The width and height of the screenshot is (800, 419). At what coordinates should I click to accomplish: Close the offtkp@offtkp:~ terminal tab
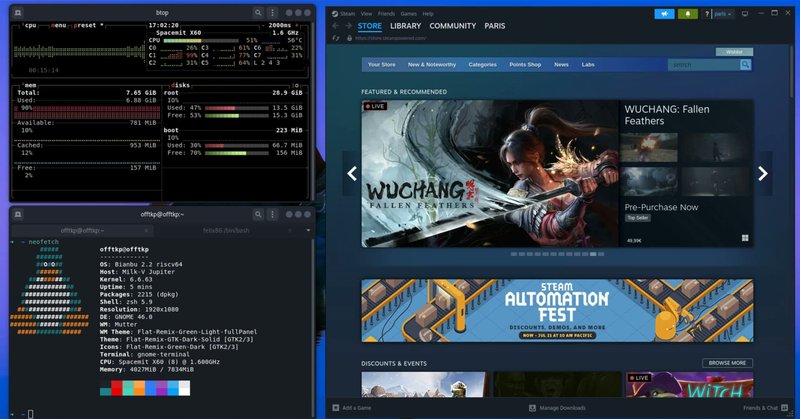[x=146, y=231]
